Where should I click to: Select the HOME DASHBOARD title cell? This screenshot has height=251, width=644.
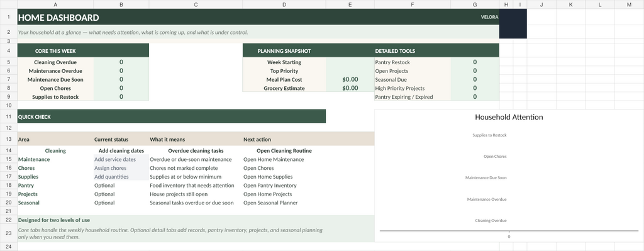(58, 18)
